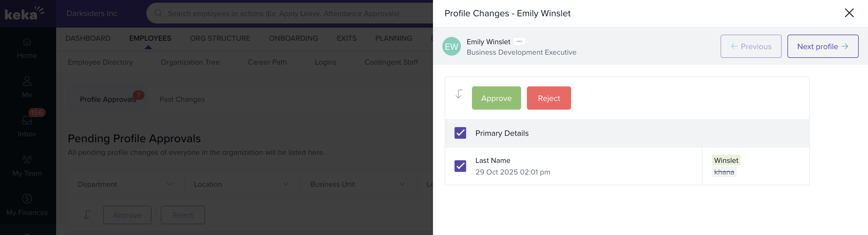This screenshot has width=868, height=235.
Task: Click the EW avatar circle
Action: click(x=452, y=47)
